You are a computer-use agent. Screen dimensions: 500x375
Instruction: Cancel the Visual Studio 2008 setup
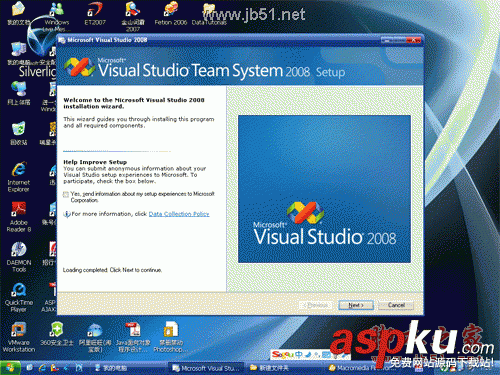coord(396,305)
